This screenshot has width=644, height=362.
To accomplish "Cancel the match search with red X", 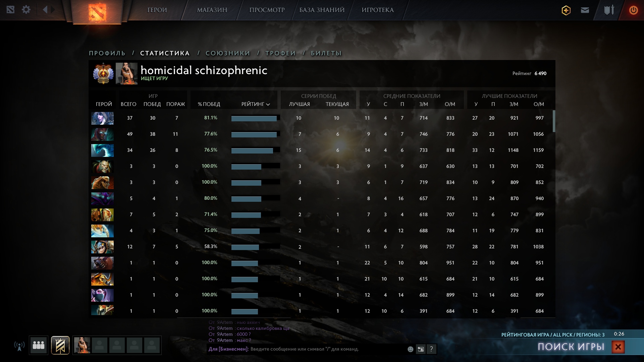I will (x=618, y=347).
